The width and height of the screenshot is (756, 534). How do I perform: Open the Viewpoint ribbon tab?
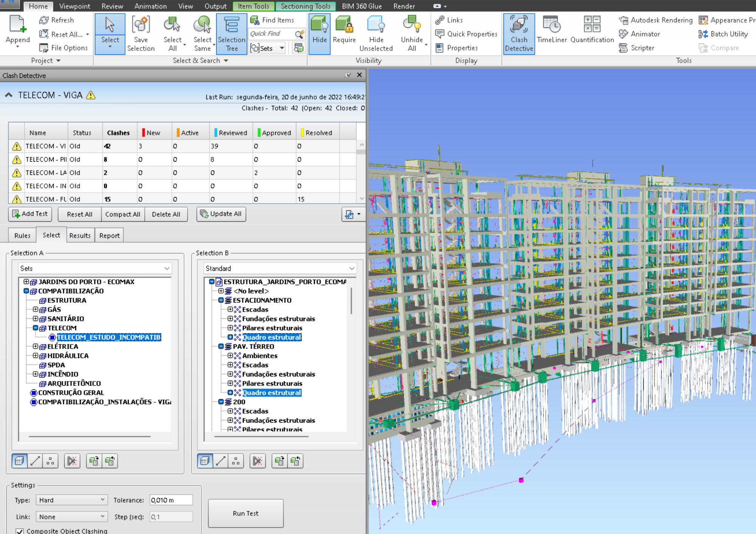[74, 6]
